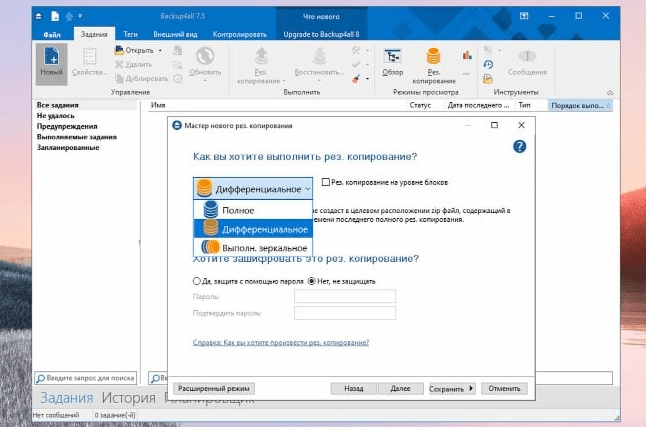Screen dimensions: 646x427
Task: Click the Рез. копирование upload icon in Выполнить group
Action: 261,56
